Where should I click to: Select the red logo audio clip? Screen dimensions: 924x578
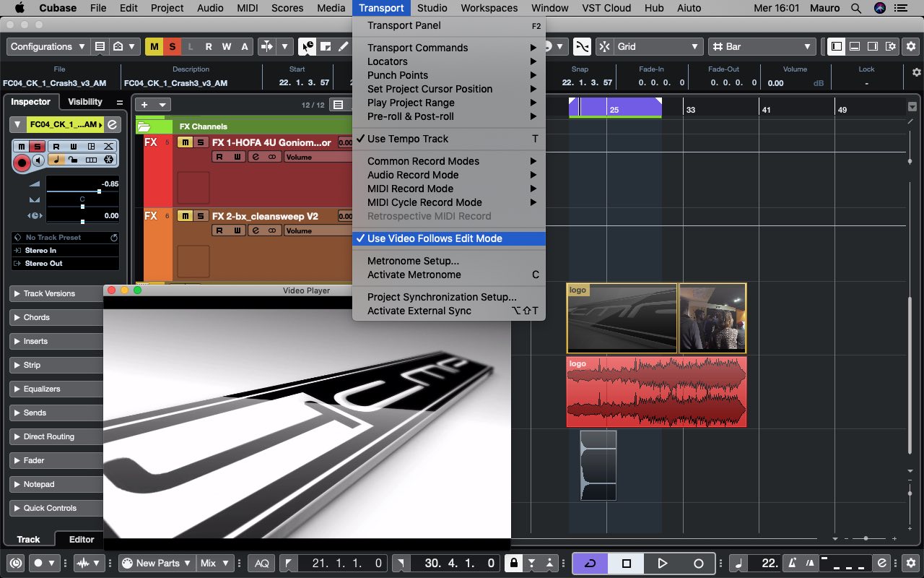[x=656, y=392]
